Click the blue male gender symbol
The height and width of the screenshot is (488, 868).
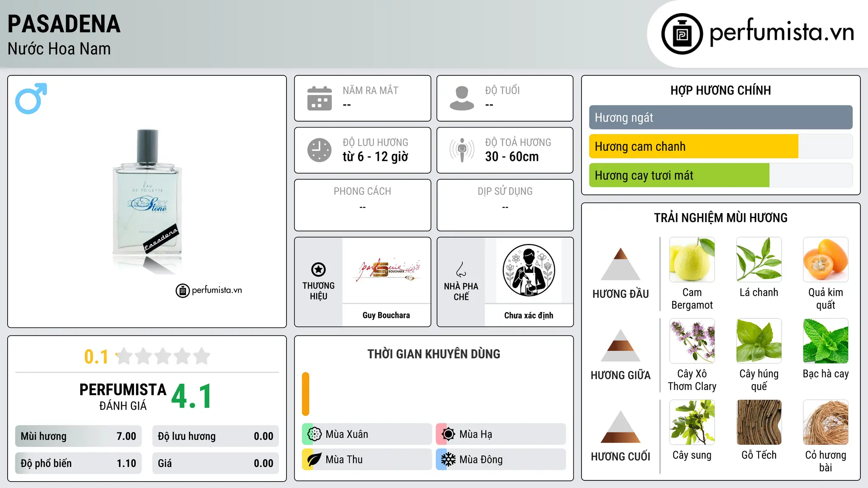(x=31, y=98)
